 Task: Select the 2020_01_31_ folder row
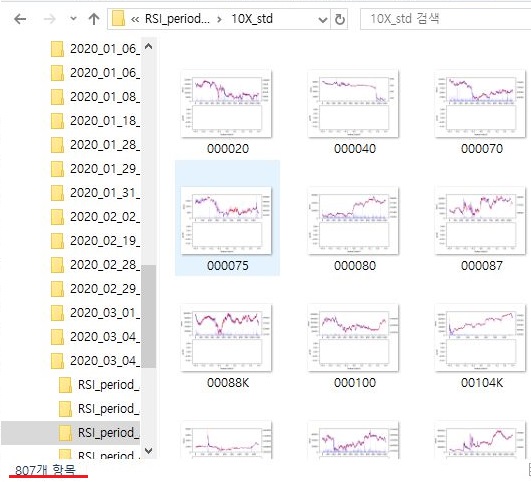pyautogui.click(x=95, y=193)
